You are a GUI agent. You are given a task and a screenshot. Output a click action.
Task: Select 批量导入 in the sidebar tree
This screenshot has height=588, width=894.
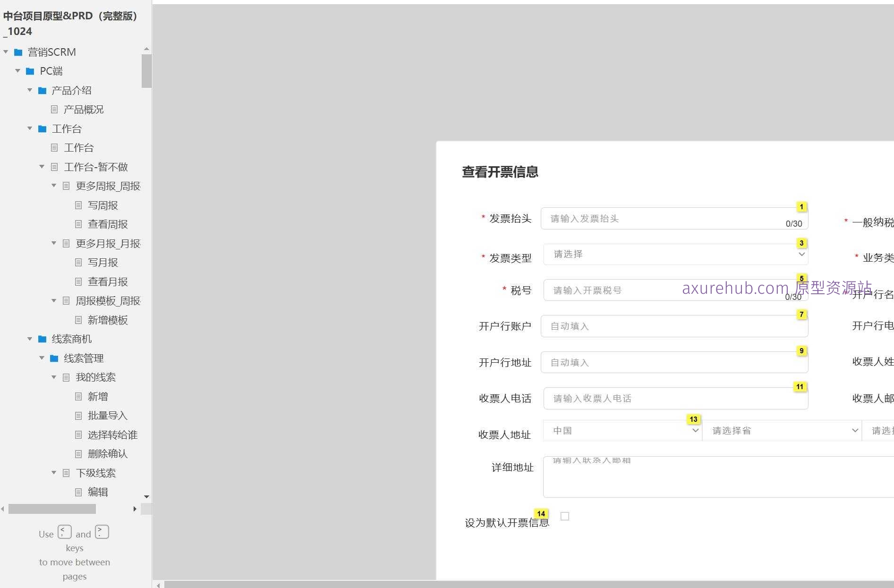107,416
